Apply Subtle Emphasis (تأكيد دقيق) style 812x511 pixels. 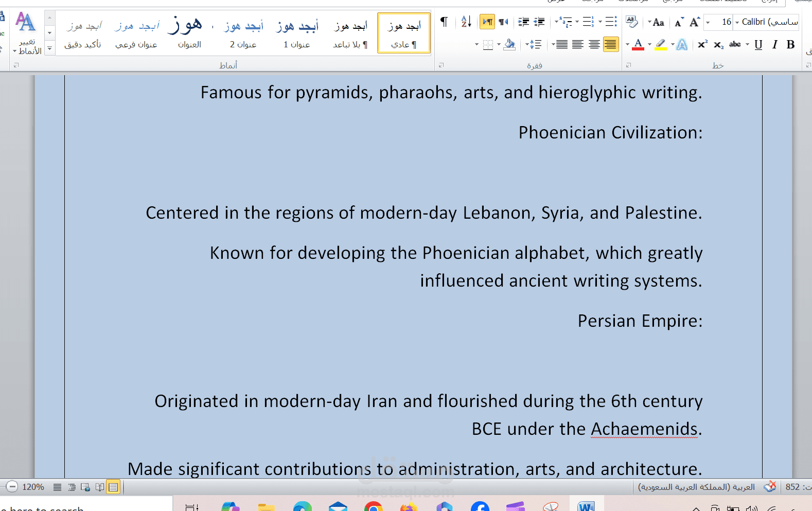(x=83, y=33)
